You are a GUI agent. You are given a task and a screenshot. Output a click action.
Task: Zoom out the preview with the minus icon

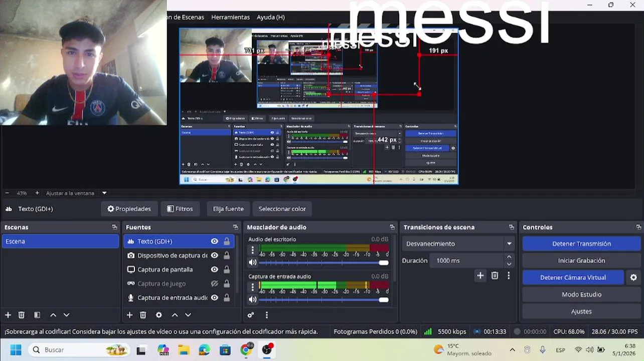(7, 193)
